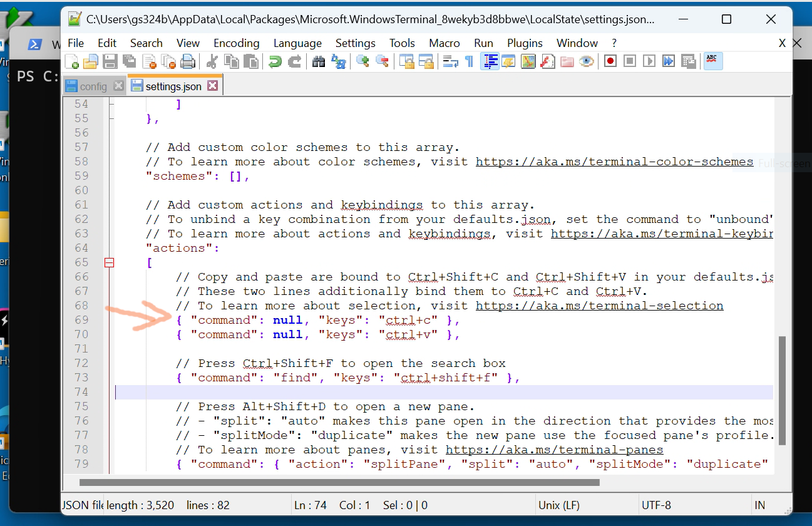This screenshot has width=812, height=526.
Task: Start macro recording with the red dot icon
Action: (x=610, y=61)
